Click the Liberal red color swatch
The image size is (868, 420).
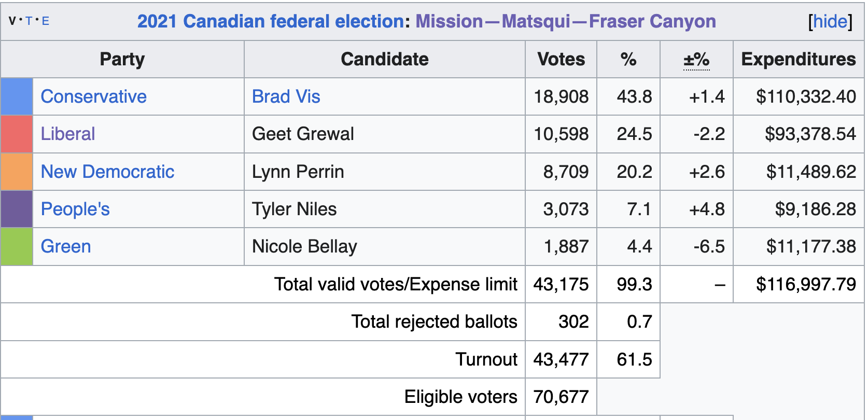coord(17,134)
